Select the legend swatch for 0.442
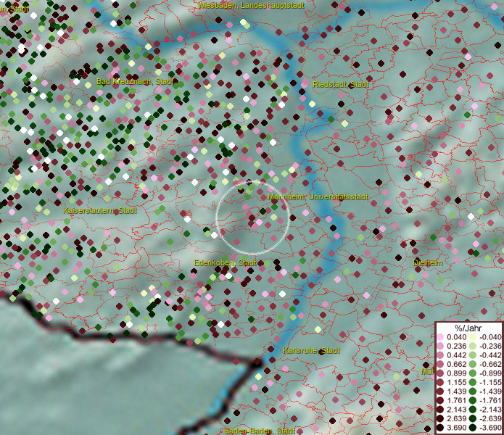This screenshot has height=435, width=504. (440, 355)
